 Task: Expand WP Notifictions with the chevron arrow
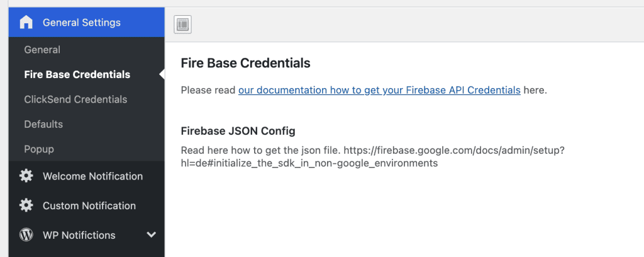tap(151, 235)
